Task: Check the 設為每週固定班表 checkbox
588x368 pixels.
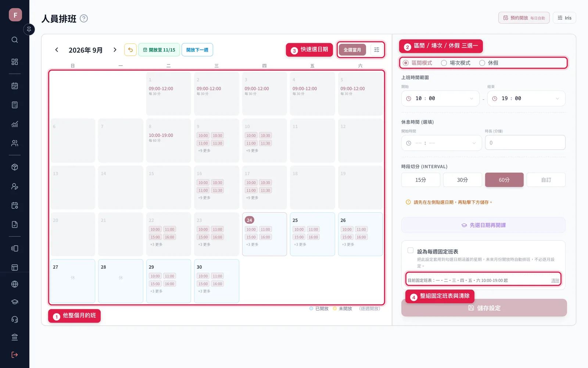Action: tap(410, 250)
